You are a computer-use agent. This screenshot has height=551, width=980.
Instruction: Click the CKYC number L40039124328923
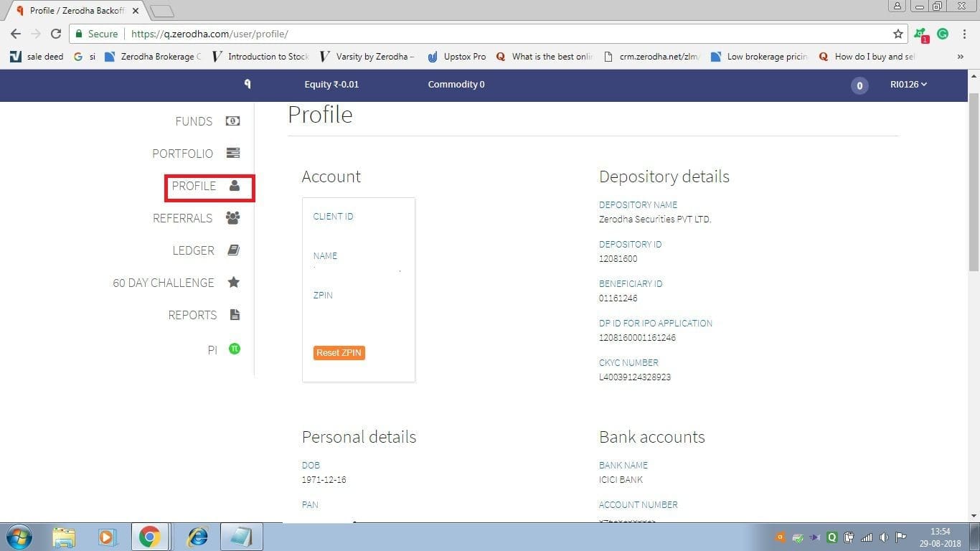pyautogui.click(x=635, y=377)
